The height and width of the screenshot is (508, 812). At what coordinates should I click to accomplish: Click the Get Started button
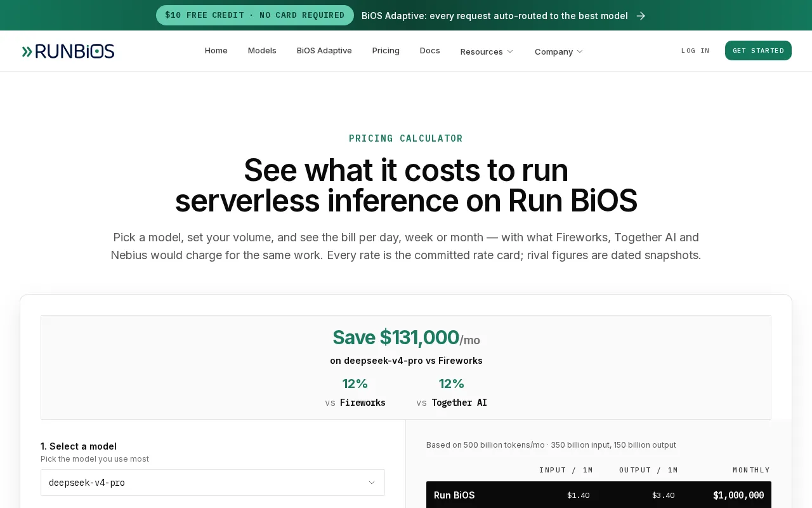point(758,51)
